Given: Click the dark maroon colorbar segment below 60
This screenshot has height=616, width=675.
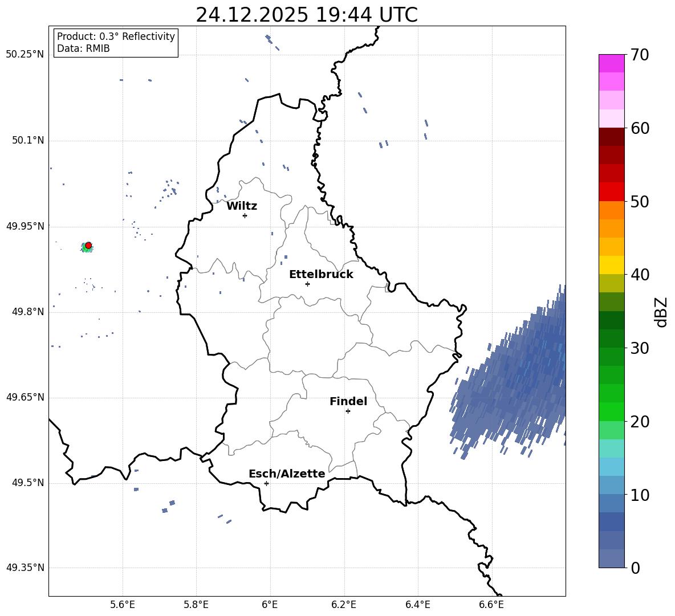Looking at the screenshot, I should click(611, 137).
